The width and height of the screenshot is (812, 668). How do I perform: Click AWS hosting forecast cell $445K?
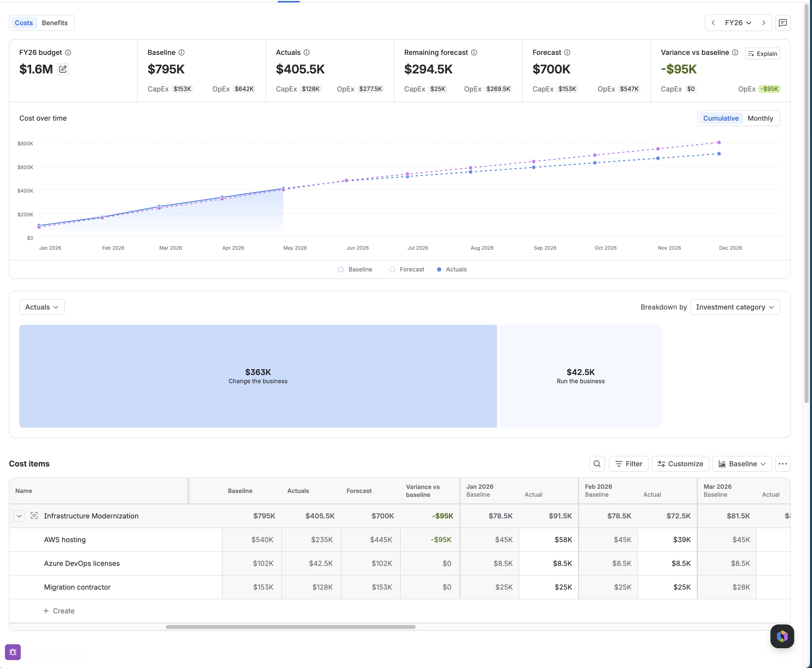(x=370, y=539)
